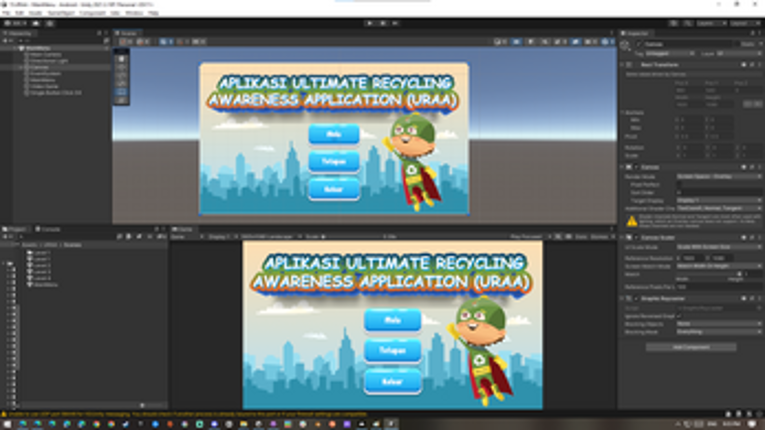The image size is (765, 430).
Task: Select the Scene tab
Action: pyautogui.click(x=128, y=33)
